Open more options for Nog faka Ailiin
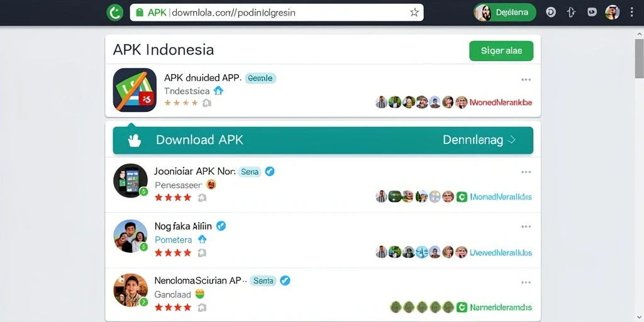This screenshot has height=322, width=644. tap(526, 226)
